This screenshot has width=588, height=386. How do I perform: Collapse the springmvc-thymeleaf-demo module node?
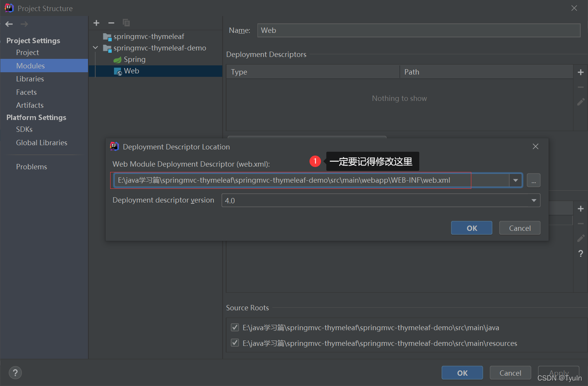click(95, 48)
